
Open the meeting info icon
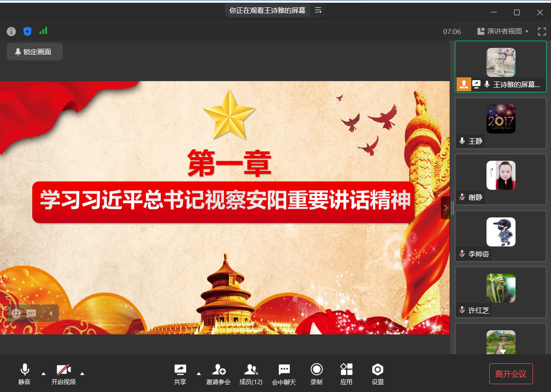tap(12, 31)
